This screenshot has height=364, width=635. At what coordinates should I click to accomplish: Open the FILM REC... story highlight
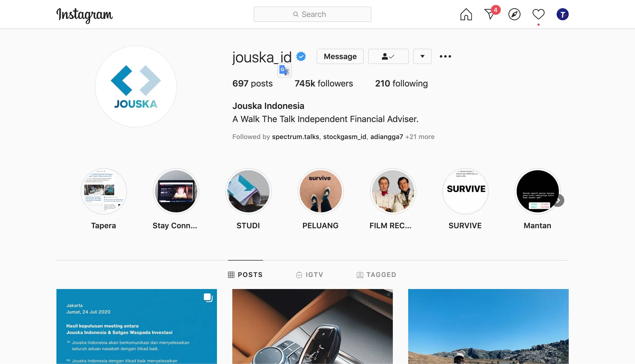tap(393, 199)
